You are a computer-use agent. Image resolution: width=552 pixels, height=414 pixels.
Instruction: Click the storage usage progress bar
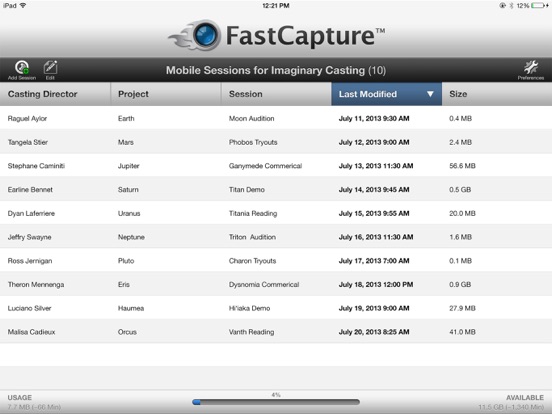[x=276, y=402]
